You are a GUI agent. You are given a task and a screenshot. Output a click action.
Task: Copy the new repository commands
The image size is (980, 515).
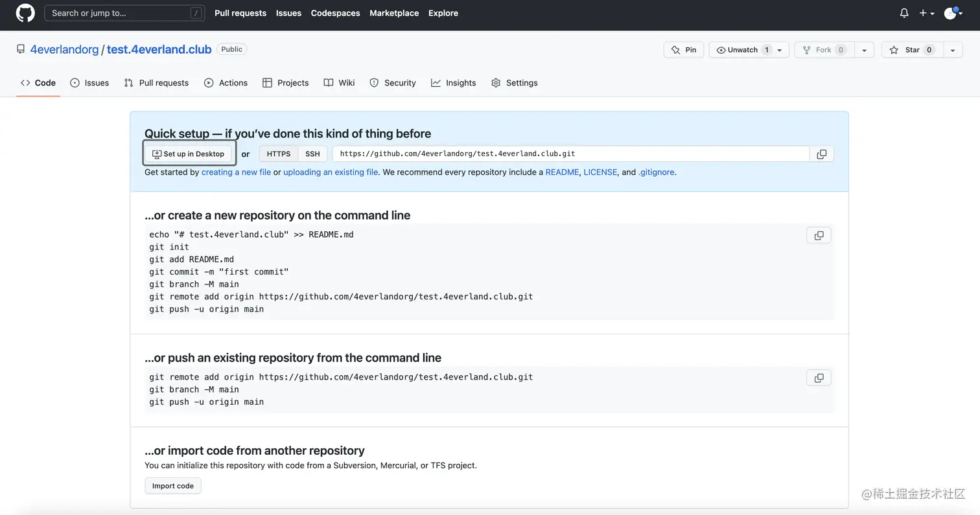(x=819, y=235)
